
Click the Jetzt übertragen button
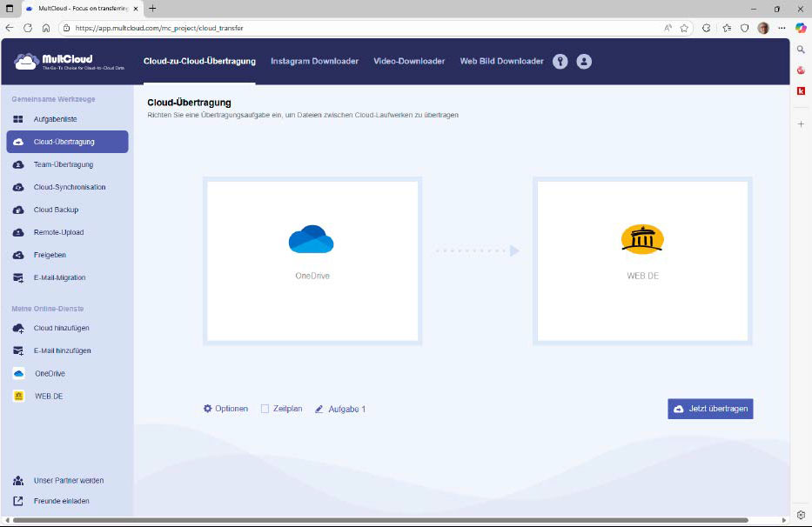[710, 408]
